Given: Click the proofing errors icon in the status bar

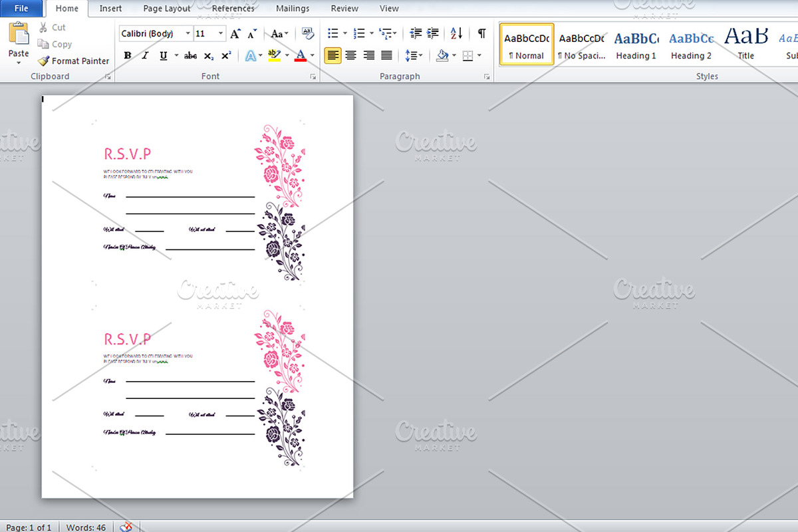Looking at the screenshot, I should (x=126, y=527).
